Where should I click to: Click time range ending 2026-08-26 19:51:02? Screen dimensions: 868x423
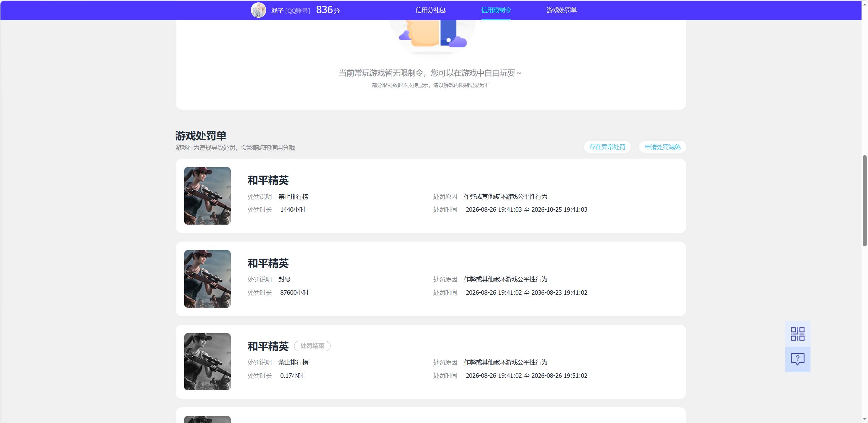[x=526, y=376]
